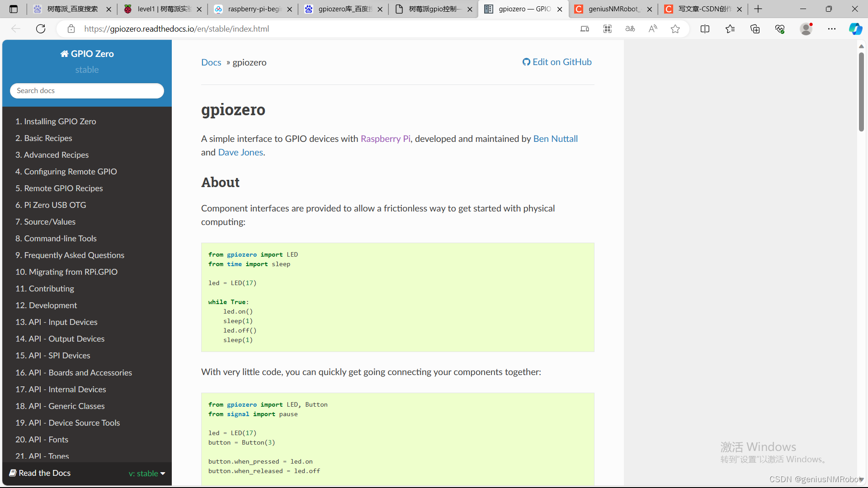
Task: Click the browser profile avatar
Action: click(x=806, y=29)
